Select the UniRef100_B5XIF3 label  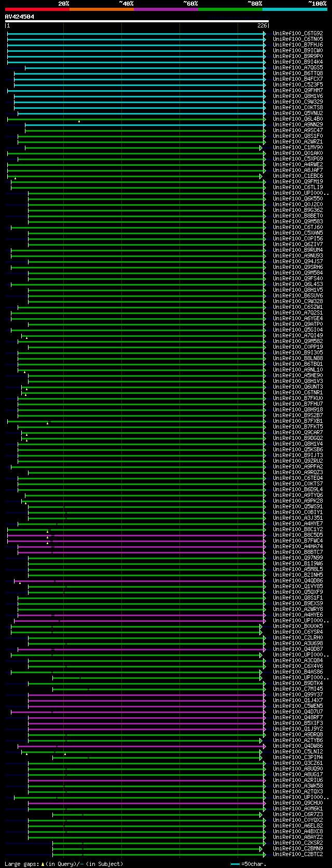tap(298, 723)
